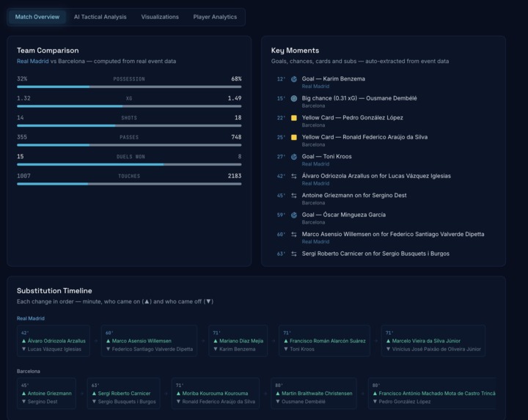528x420 pixels.
Task: Click the down arrow beside Karim Benzema
Action: [x=216, y=349]
